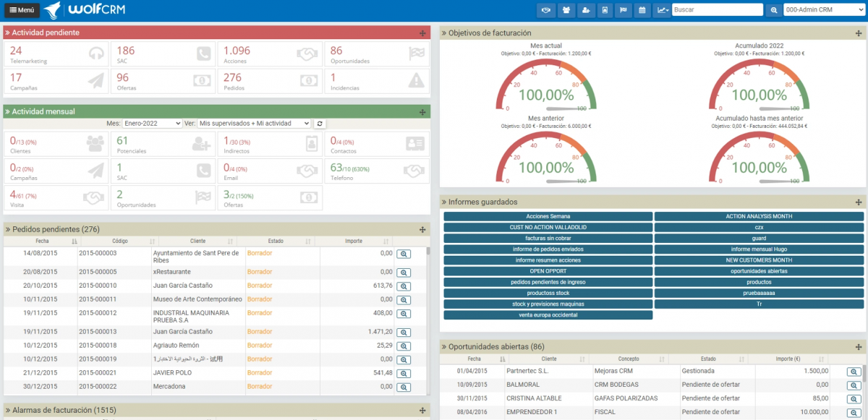The width and height of the screenshot is (868, 420).
Task: Click the move crosshair icon on Actividad mensual
Action: pyautogui.click(x=423, y=111)
